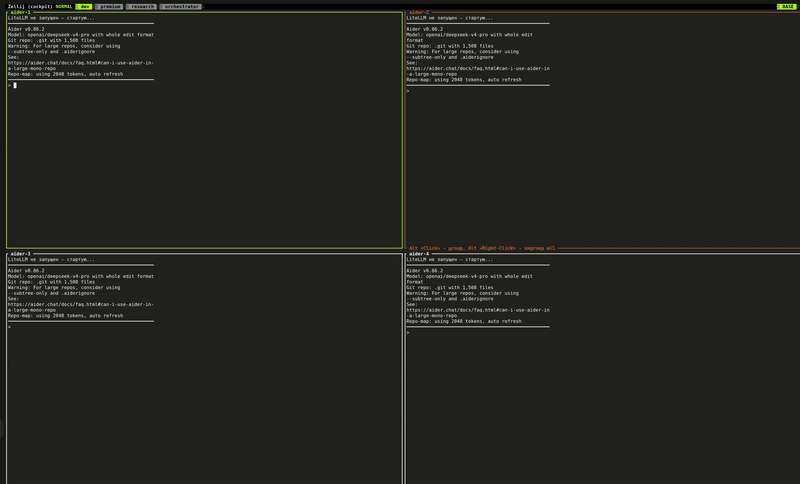Click 'Warning: For large repos' line in aider-1
Screen dimensions: 800x484
click(x=64, y=46)
